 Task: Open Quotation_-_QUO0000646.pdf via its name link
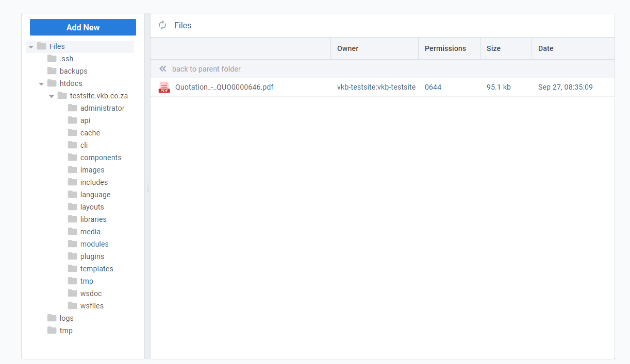tap(223, 87)
